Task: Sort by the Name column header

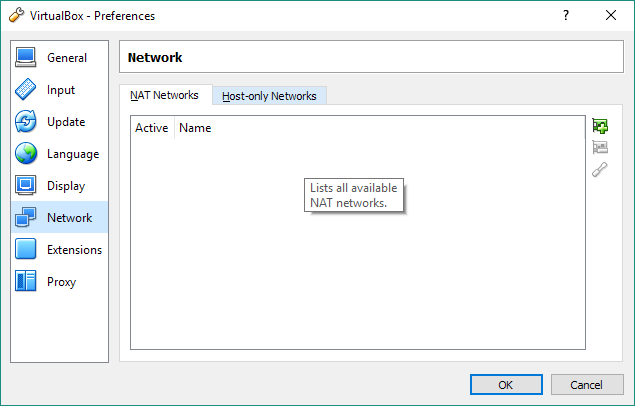Action: (x=380, y=128)
